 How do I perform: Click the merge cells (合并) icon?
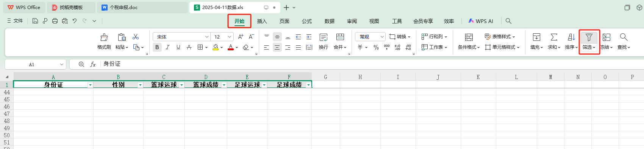point(340,37)
